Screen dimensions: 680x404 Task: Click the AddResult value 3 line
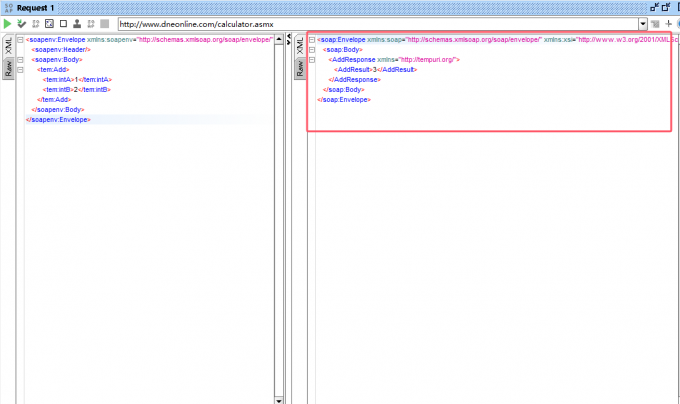[x=376, y=70]
